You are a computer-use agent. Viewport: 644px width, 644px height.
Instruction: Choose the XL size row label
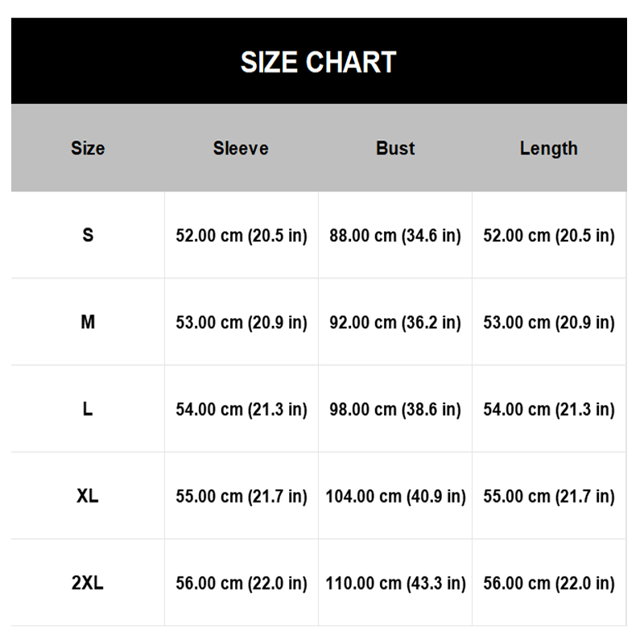click(x=88, y=496)
